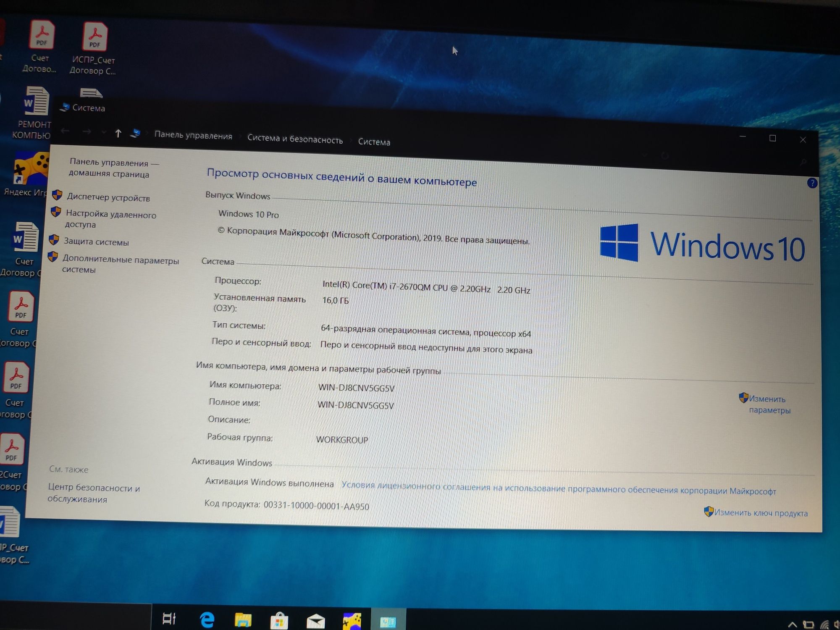Open the РЕМОНТ КОМПЬЮ Word document icon
The height and width of the screenshot is (630, 840).
(x=34, y=113)
